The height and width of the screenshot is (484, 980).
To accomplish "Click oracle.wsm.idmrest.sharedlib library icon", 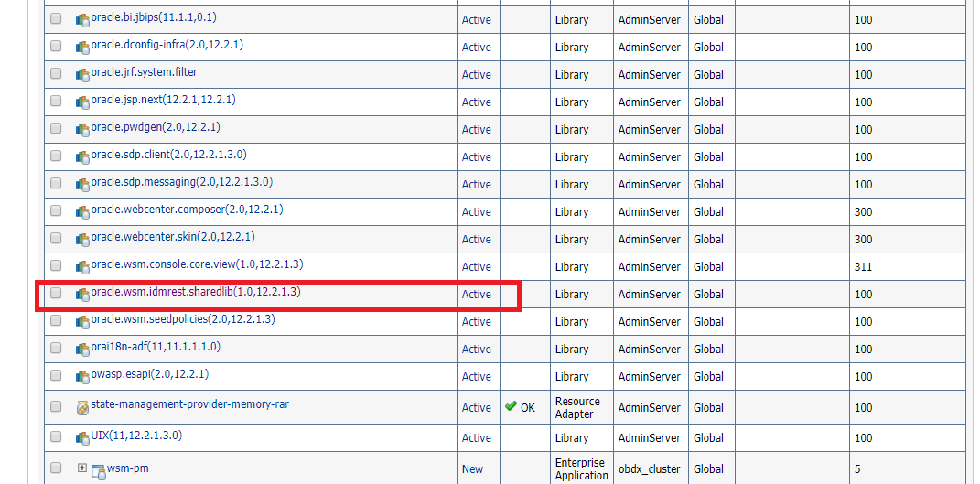I will click(82, 295).
